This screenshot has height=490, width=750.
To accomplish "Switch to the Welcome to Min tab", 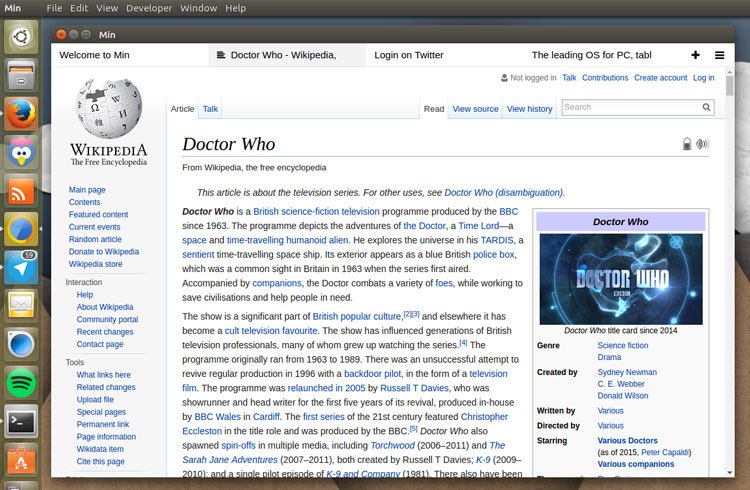I will pyautogui.click(x=100, y=55).
